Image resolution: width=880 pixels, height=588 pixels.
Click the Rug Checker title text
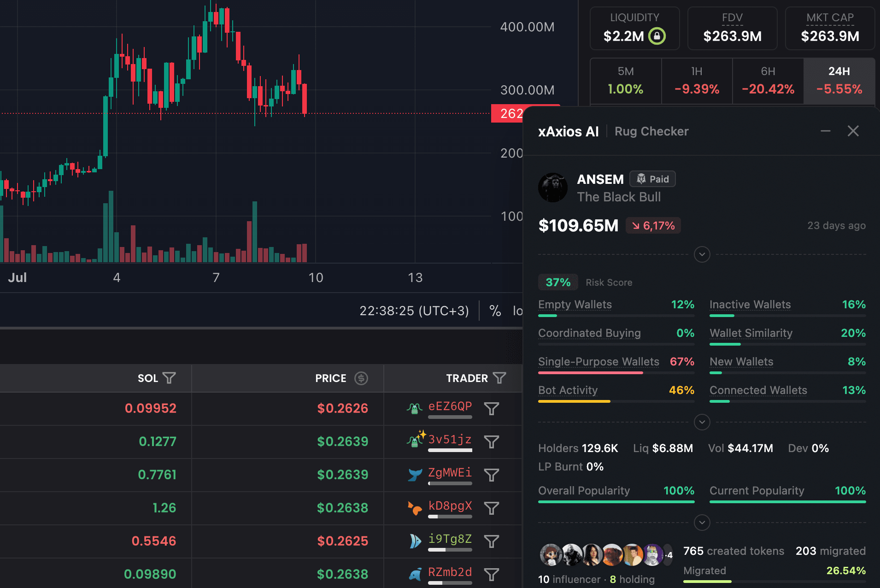pos(651,131)
